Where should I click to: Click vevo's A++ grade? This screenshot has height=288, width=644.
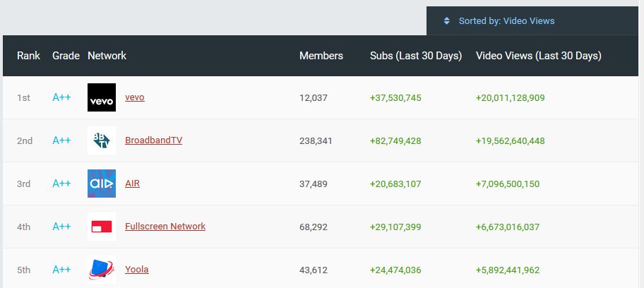tap(61, 97)
